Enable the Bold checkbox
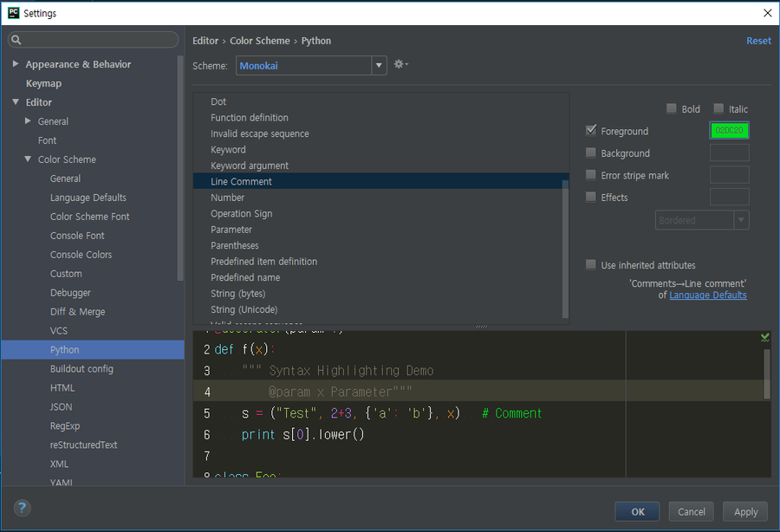This screenshot has height=532, width=780. (x=671, y=108)
